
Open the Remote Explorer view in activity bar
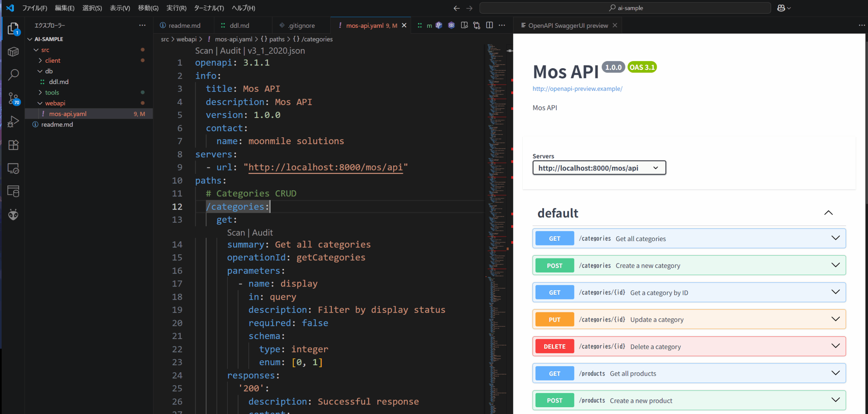(13, 169)
